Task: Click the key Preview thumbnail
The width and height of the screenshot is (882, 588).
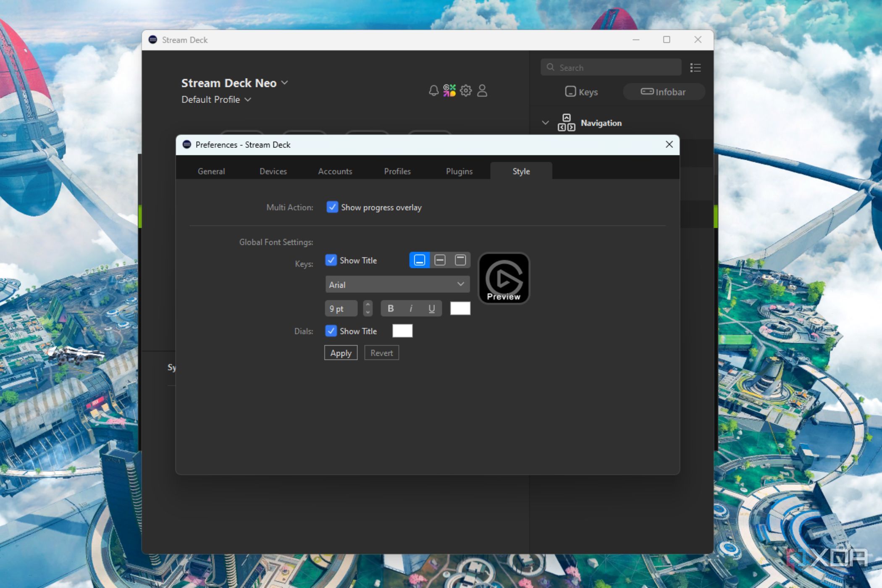Action: 504,278
